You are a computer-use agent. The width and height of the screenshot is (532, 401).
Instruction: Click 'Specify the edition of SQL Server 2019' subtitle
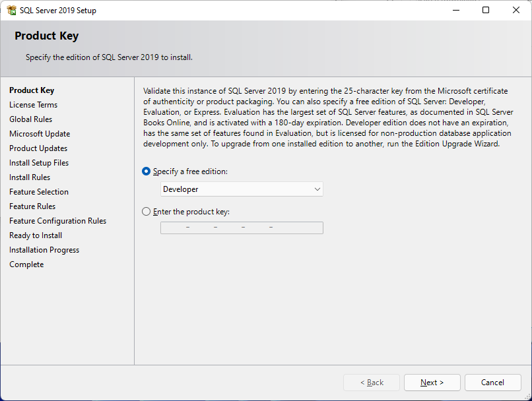click(x=110, y=57)
